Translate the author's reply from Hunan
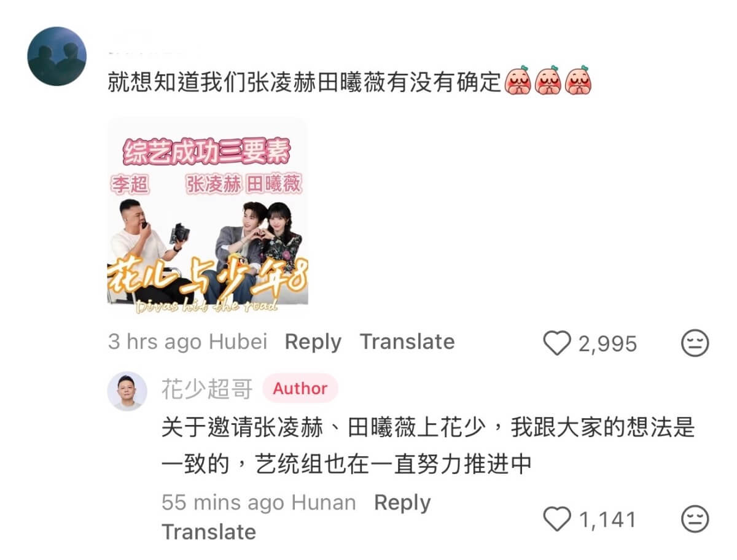The image size is (737, 560). pyautogui.click(x=209, y=532)
